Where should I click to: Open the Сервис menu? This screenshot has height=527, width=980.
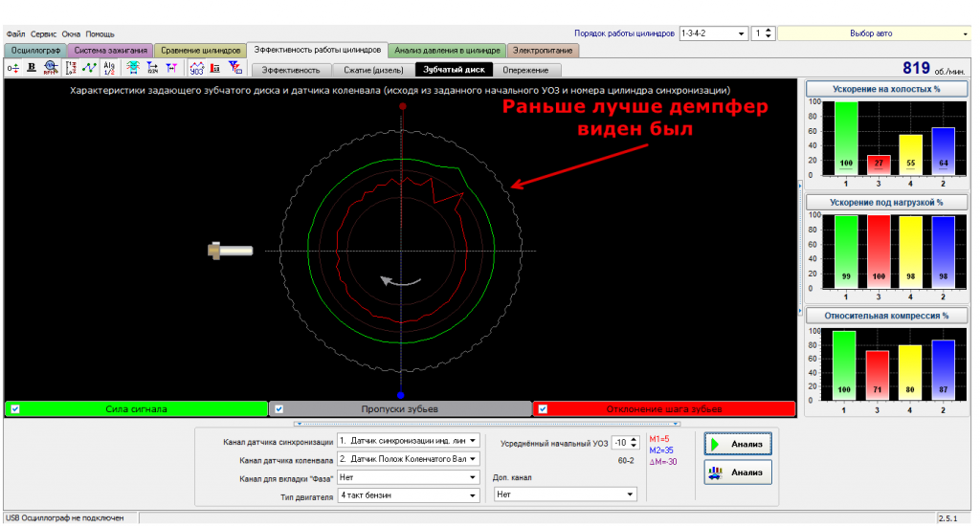pos(43,34)
